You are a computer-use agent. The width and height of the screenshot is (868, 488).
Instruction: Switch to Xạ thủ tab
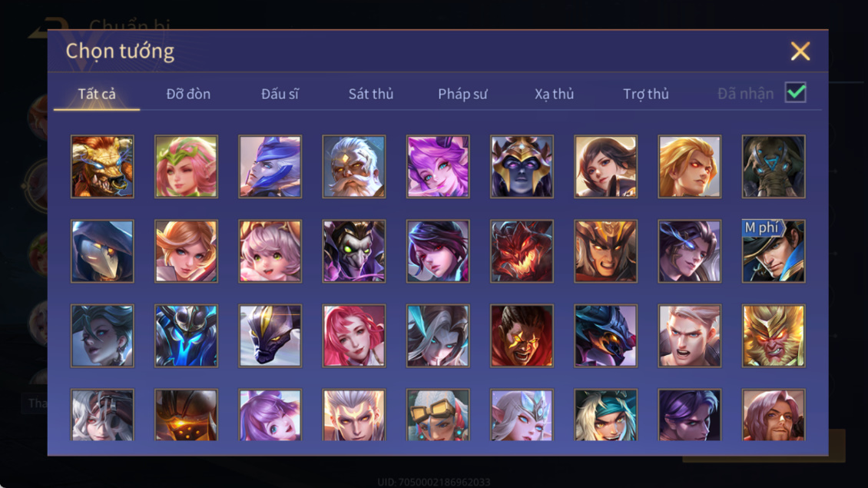554,95
